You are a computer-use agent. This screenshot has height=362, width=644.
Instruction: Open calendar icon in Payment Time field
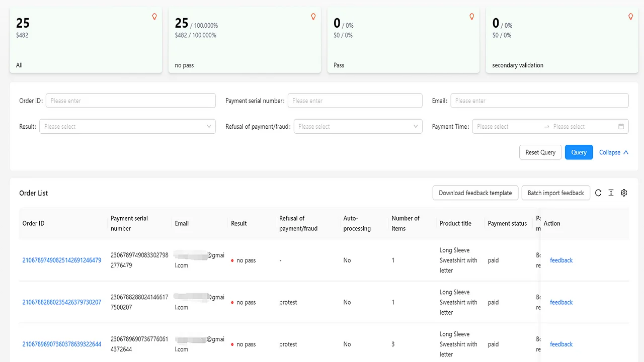coord(621,127)
